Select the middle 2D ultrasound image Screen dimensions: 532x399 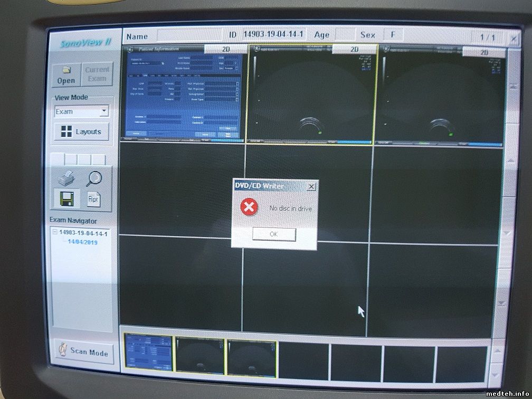(311, 95)
